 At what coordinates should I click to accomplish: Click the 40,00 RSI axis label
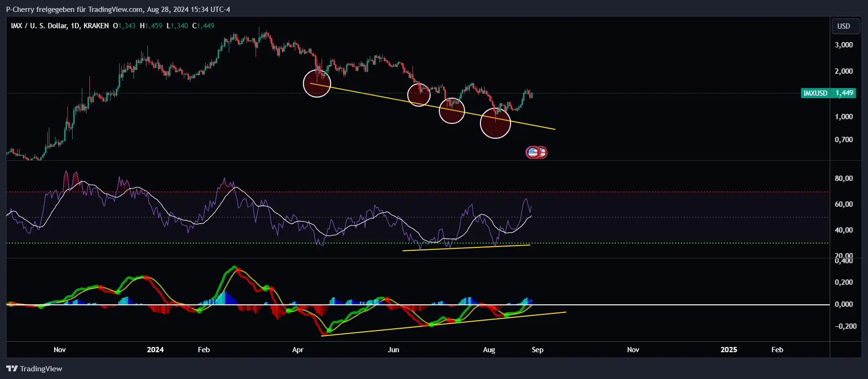tap(844, 230)
